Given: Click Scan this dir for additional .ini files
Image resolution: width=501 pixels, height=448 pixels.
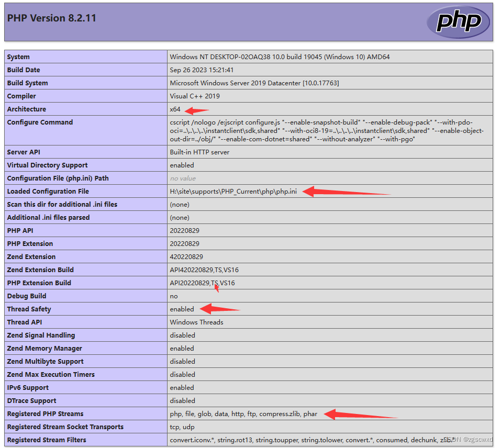Looking at the screenshot, I should click(x=62, y=204).
